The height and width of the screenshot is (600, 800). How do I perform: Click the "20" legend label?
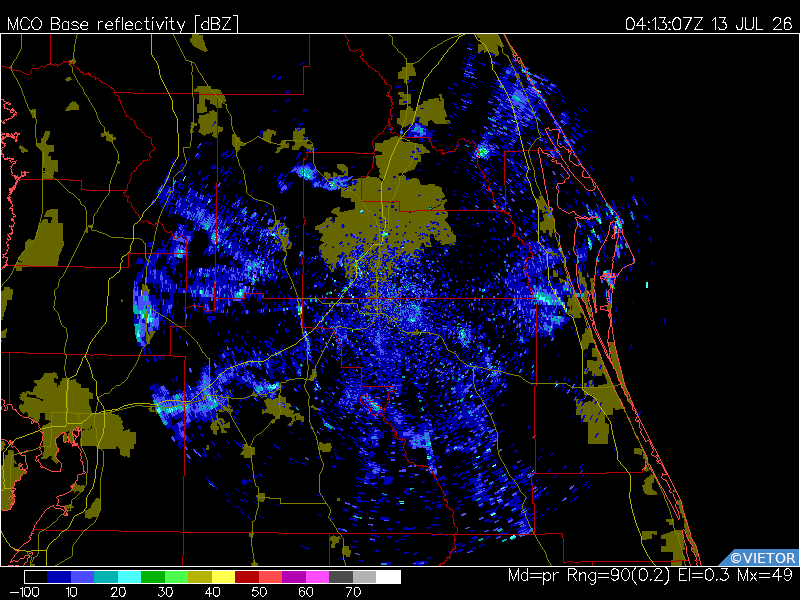coord(118,592)
